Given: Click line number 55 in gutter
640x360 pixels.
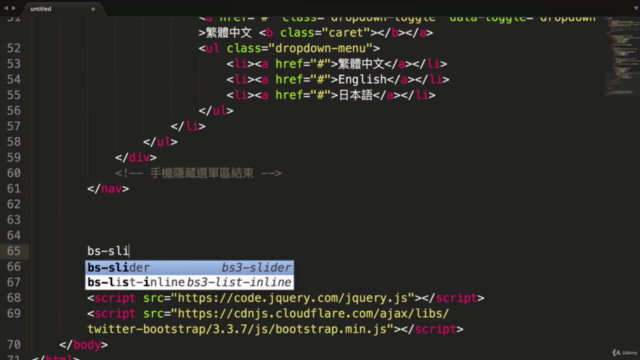Looking at the screenshot, I should point(14,95).
